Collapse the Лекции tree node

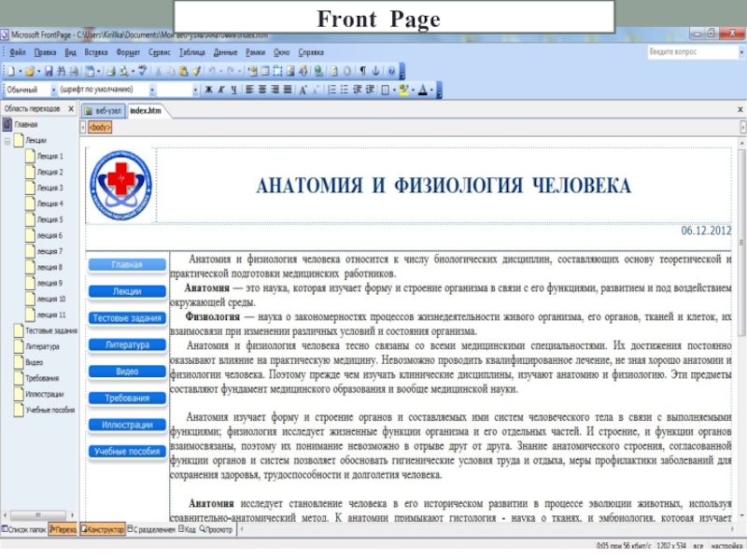7,141
